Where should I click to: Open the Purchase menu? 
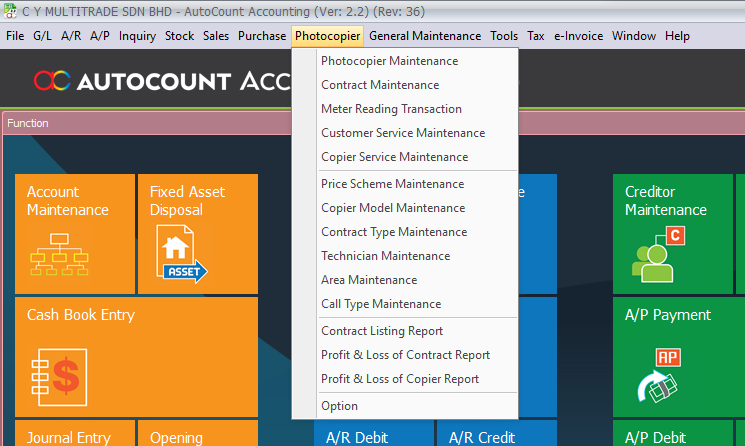(x=262, y=36)
